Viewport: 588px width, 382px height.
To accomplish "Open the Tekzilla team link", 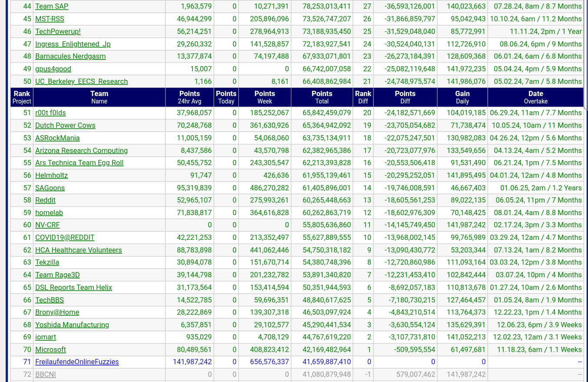I will coord(47,262).
